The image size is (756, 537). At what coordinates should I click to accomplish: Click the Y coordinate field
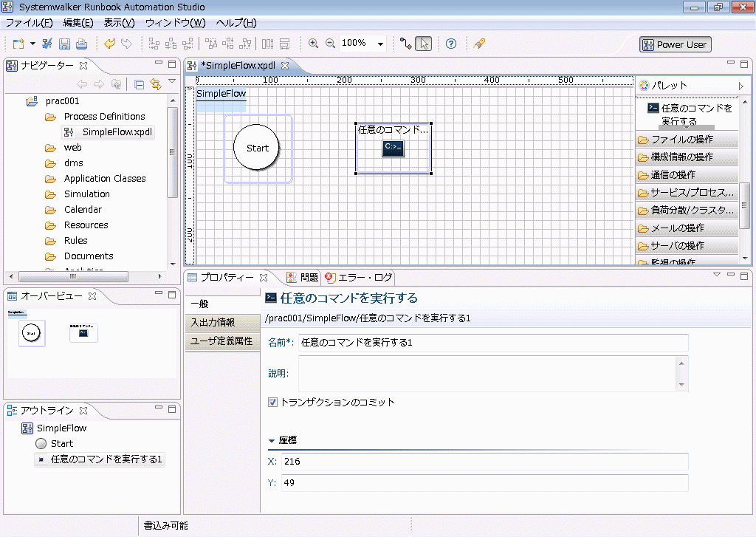(x=484, y=483)
